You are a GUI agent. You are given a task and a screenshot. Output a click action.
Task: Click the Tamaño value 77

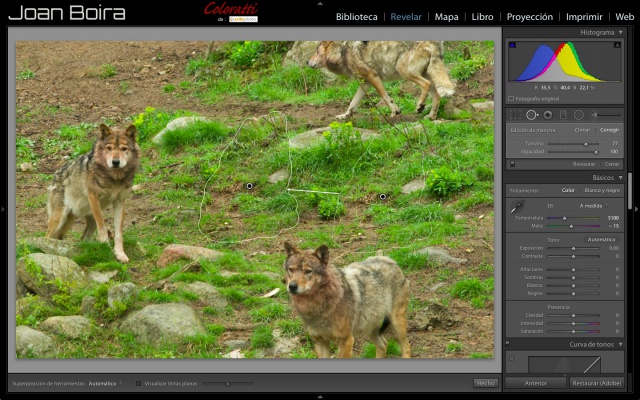pyautogui.click(x=615, y=144)
